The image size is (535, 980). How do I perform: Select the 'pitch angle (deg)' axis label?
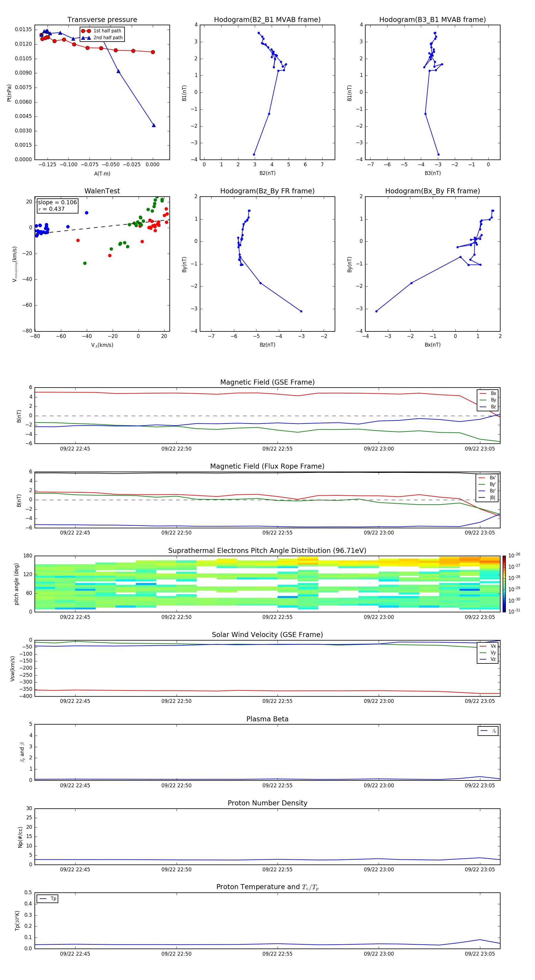[16, 584]
